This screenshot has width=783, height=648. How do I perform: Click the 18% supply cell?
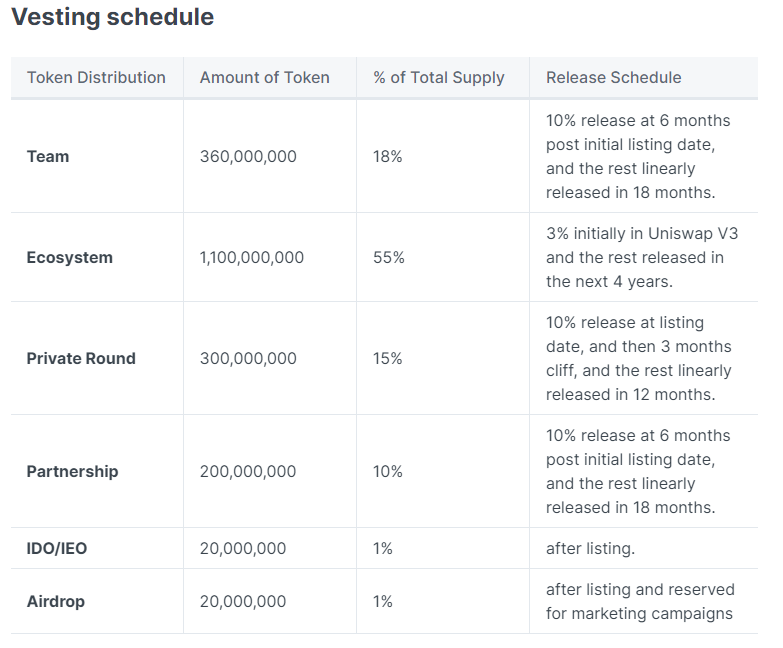coord(388,156)
